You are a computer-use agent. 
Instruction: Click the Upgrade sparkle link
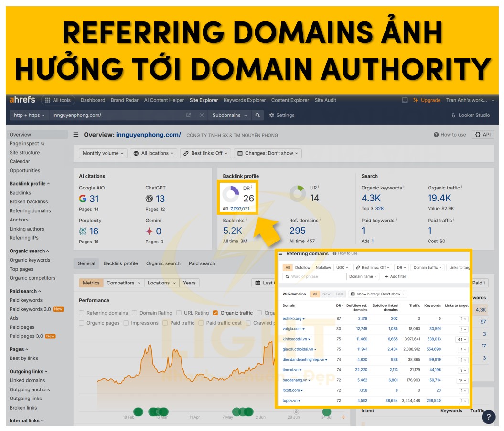tap(427, 100)
